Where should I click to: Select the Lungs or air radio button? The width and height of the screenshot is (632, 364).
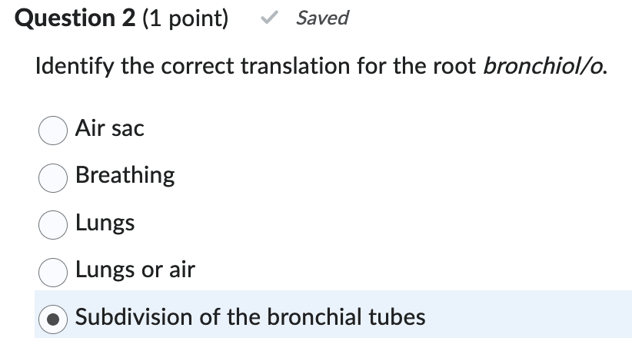coord(52,271)
